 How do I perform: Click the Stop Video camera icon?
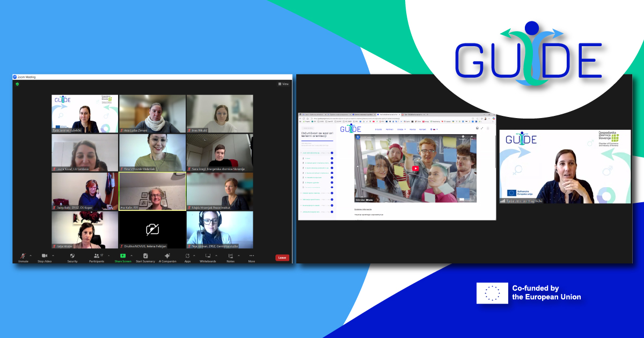44,256
